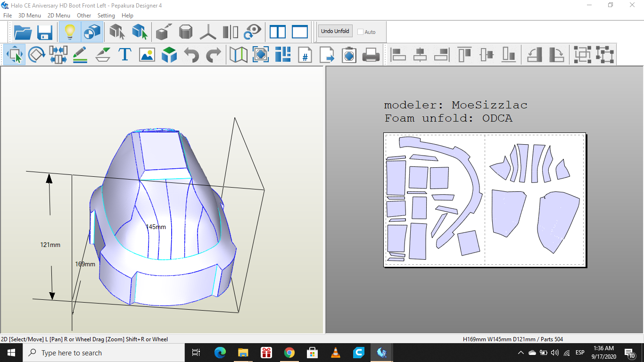Switch to split two-pane window layout

[278, 32]
